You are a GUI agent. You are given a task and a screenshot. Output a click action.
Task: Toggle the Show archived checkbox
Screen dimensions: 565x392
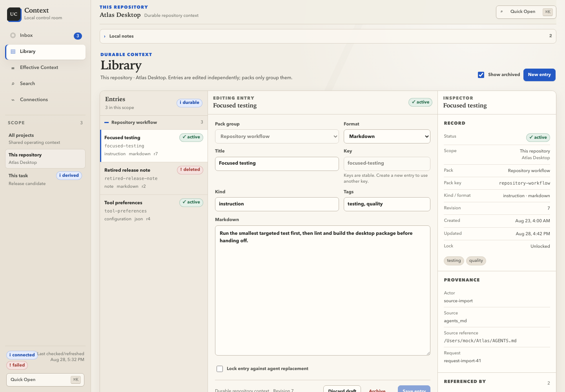pyautogui.click(x=481, y=75)
